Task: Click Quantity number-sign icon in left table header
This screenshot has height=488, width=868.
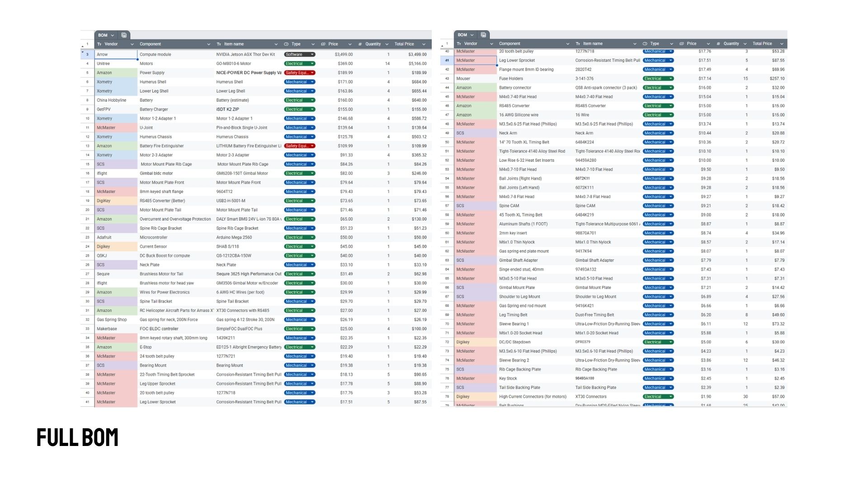Action: [x=360, y=44]
